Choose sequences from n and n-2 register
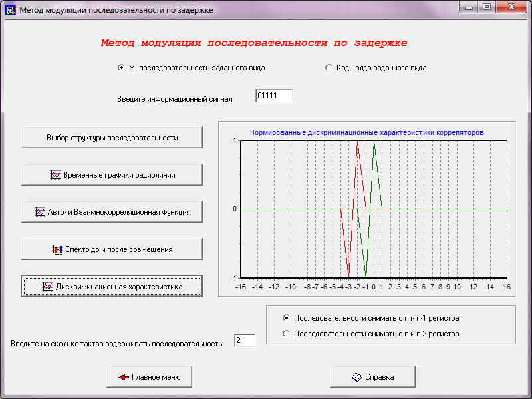The image size is (532, 399). click(x=287, y=334)
